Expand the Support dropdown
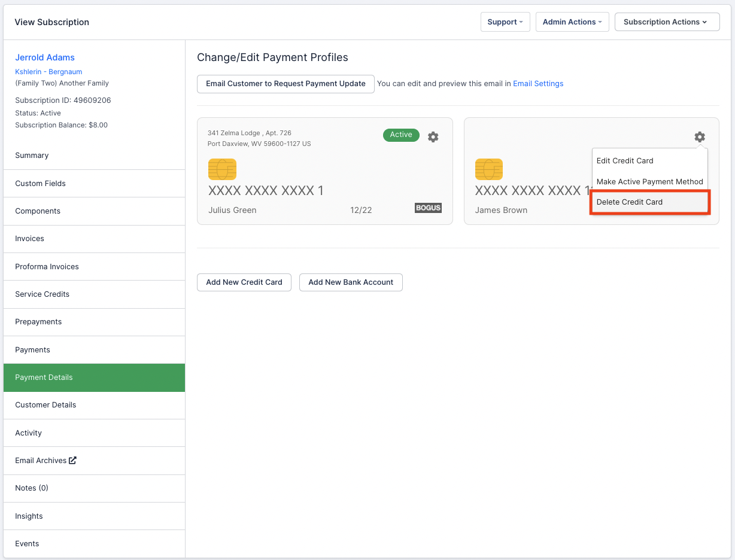The width and height of the screenshot is (735, 560). (505, 22)
